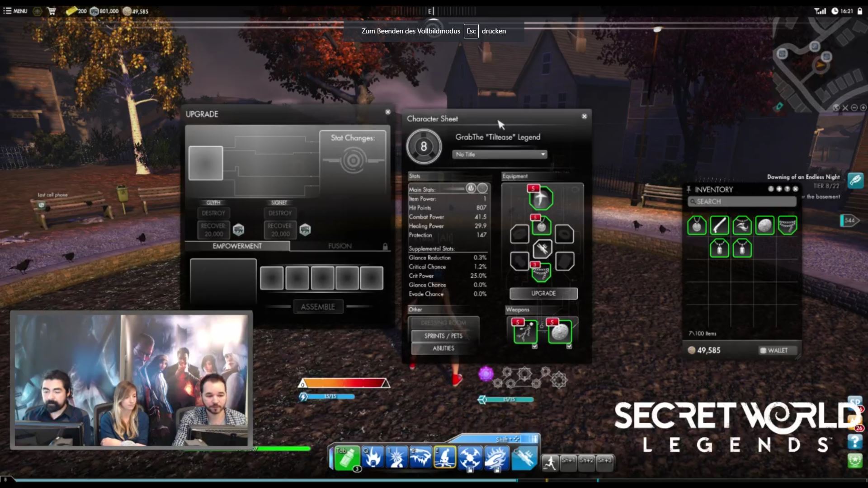The image size is (868, 488).
Task: Open Sprints / Pets
Action: tap(443, 336)
